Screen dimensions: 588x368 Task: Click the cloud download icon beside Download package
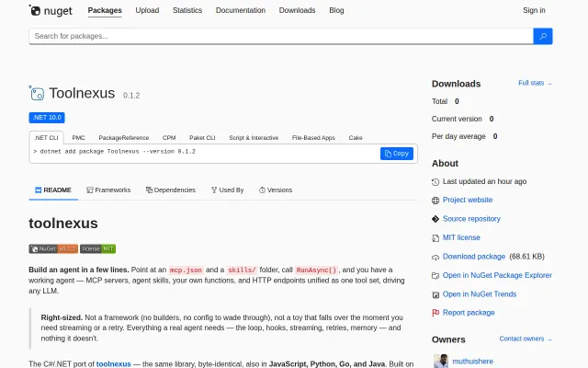(x=435, y=258)
